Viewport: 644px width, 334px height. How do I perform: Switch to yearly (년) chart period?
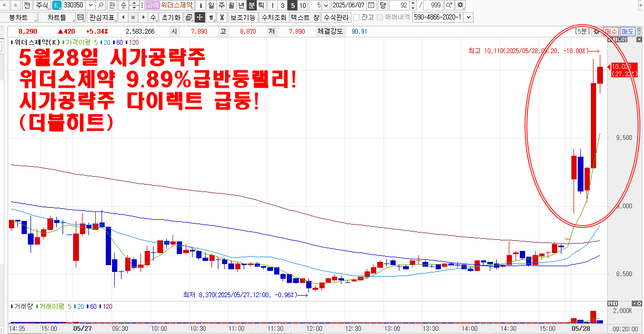click(x=241, y=5)
